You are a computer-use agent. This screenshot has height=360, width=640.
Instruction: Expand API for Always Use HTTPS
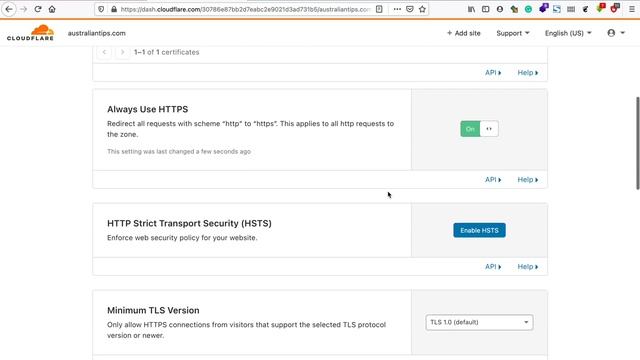[x=493, y=180]
